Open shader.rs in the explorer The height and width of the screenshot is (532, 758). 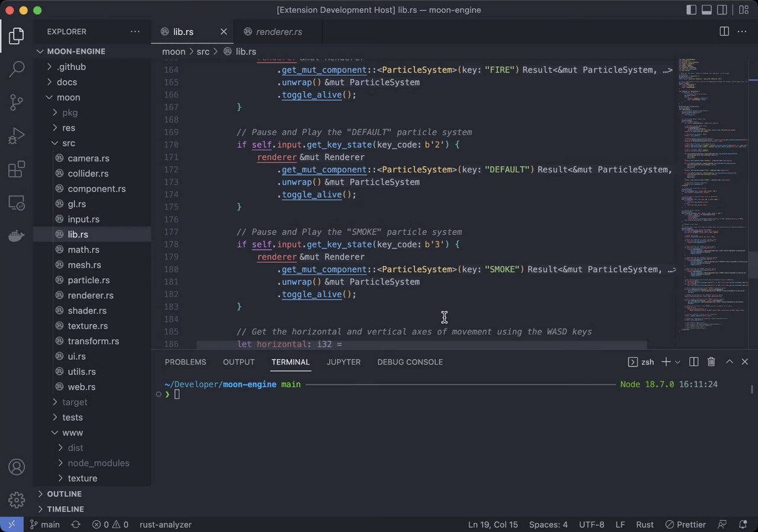(x=92, y=311)
